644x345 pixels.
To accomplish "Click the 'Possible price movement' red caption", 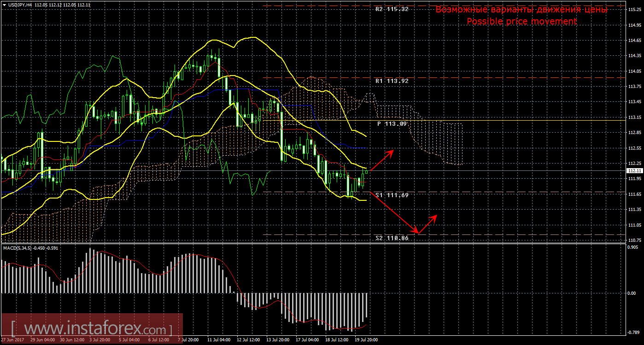I will point(521,22).
